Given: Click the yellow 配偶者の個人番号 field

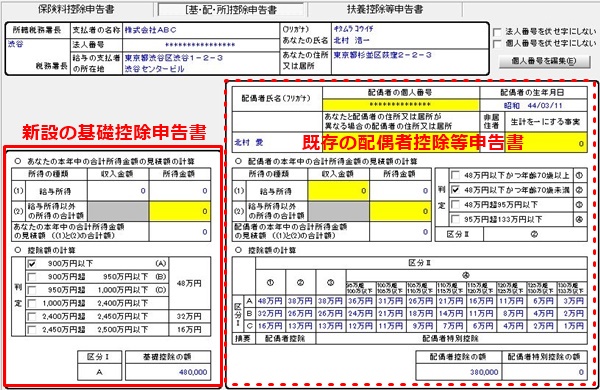Looking at the screenshot, I should 401,105.
